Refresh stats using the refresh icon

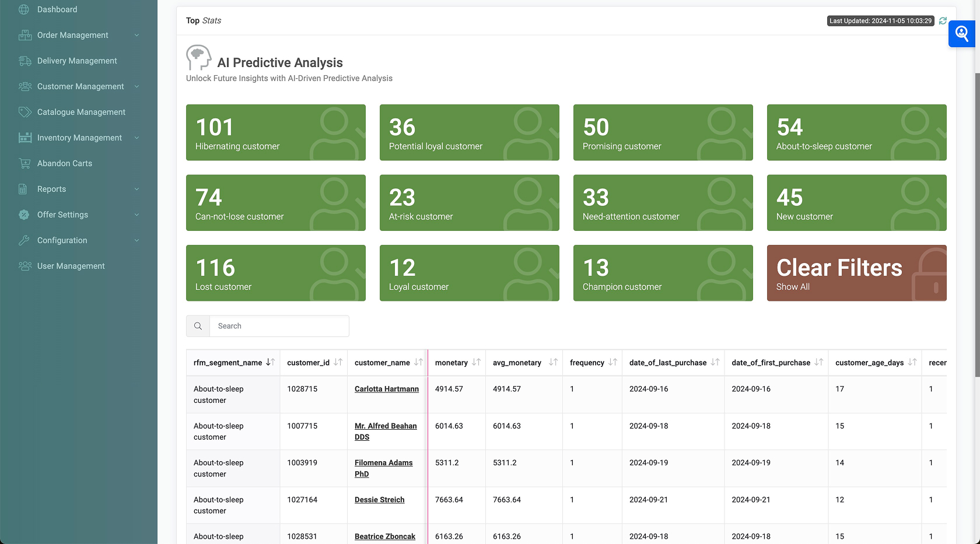(x=943, y=20)
